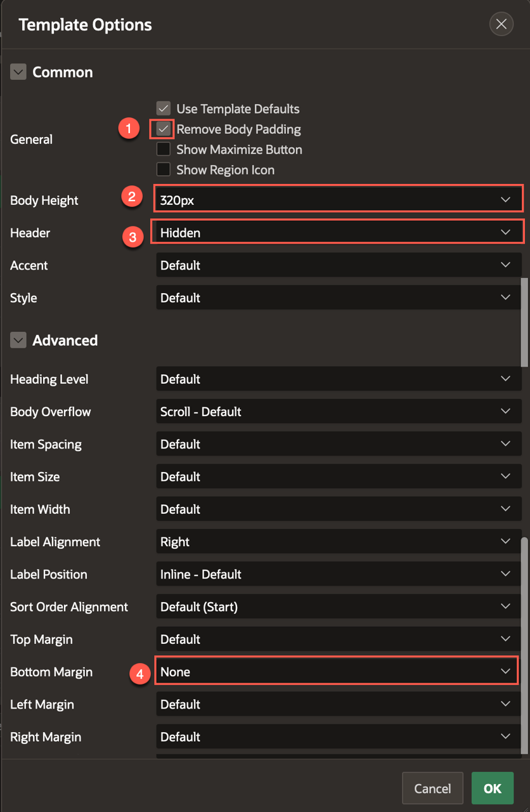
Task: Select the Body Overflow dropdown
Action: point(338,412)
